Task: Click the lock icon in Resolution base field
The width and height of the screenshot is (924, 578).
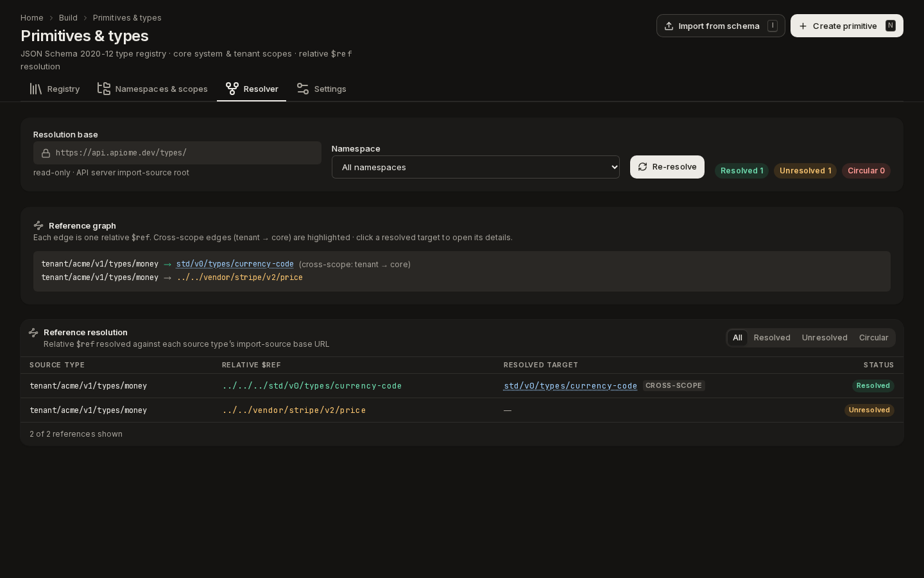Action: click(x=46, y=153)
